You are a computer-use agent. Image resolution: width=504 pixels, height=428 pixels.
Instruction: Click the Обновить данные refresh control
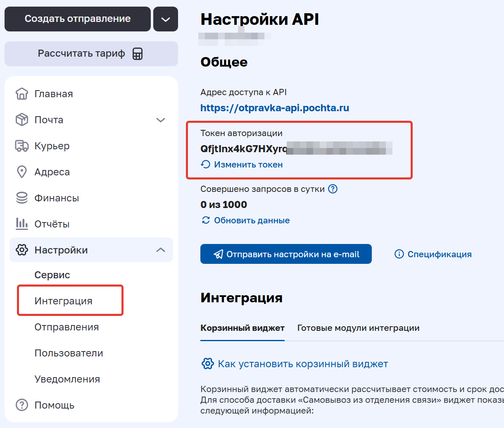pos(245,220)
